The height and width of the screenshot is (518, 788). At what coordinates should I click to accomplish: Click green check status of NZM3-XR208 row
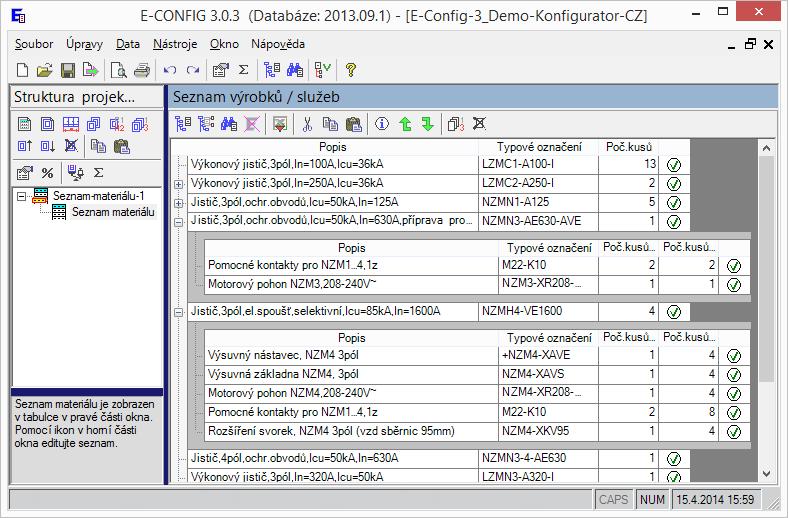[x=734, y=285]
